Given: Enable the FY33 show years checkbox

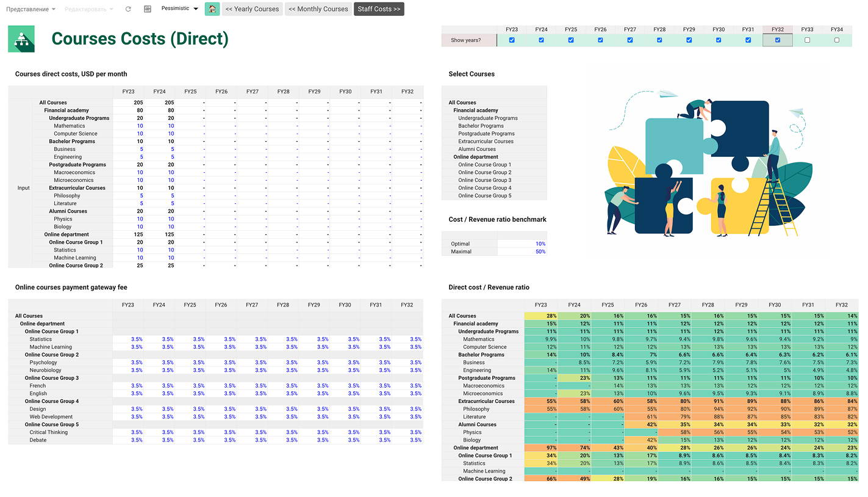Looking at the screenshot, I should click(807, 40).
